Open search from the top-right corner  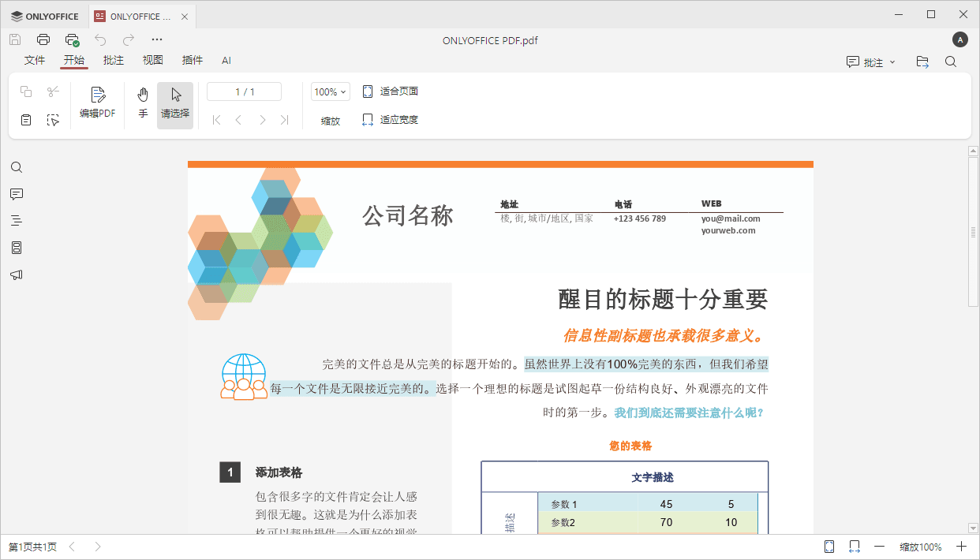(951, 61)
